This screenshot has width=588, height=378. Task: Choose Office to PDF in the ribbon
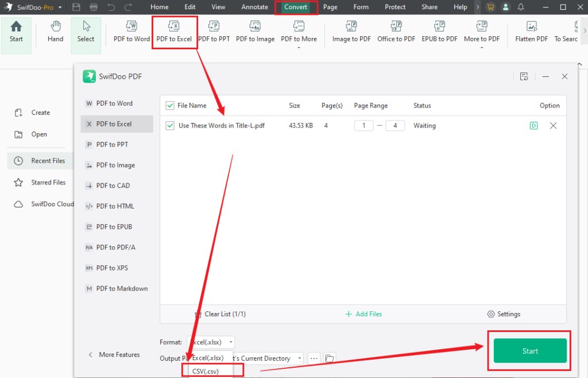coord(396,32)
